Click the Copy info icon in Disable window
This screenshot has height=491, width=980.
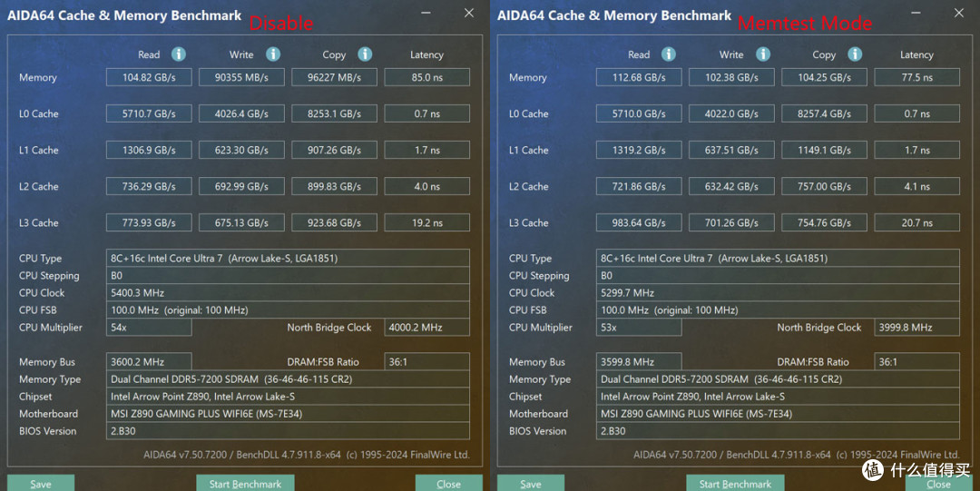click(x=365, y=54)
